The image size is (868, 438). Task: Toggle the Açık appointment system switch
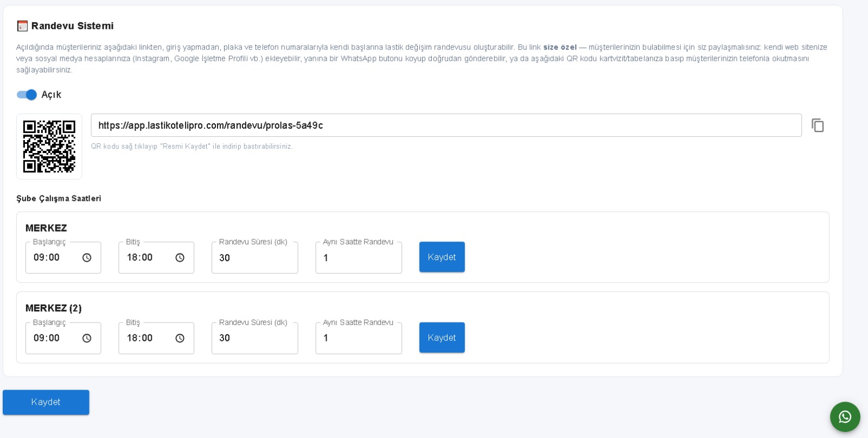pyautogui.click(x=27, y=94)
